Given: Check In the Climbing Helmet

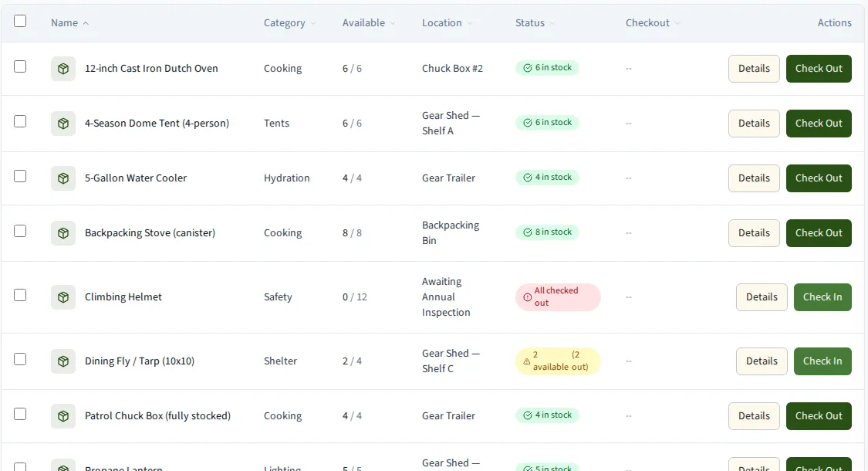Looking at the screenshot, I should [822, 297].
